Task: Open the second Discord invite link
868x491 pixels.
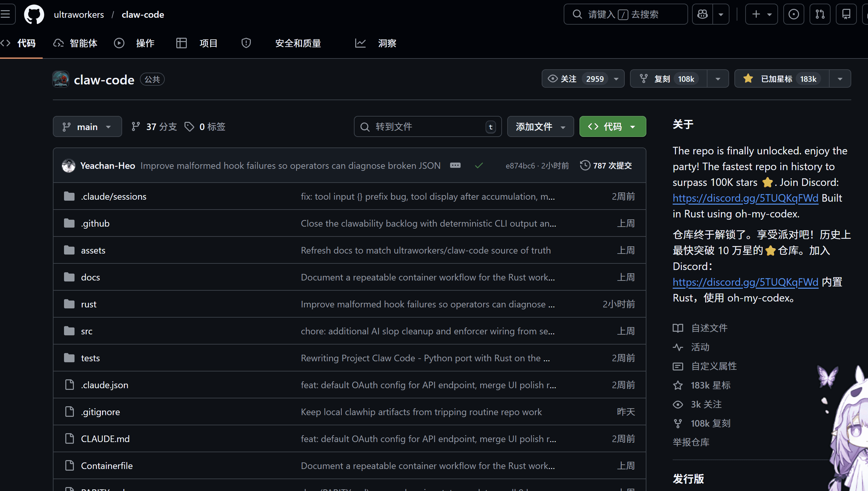Action: coord(745,282)
